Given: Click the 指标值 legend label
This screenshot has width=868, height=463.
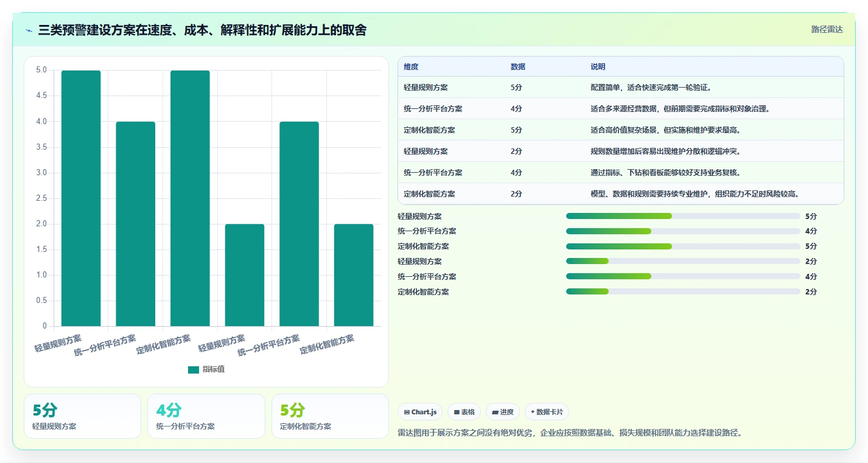Looking at the screenshot, I should click(214, 369).
